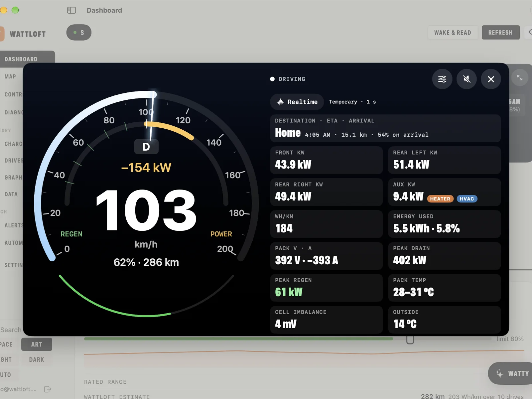The height and width of the screenshot is (399, 532).
Task: Click the Dashboard title in window bar
Action: (104, 10)
